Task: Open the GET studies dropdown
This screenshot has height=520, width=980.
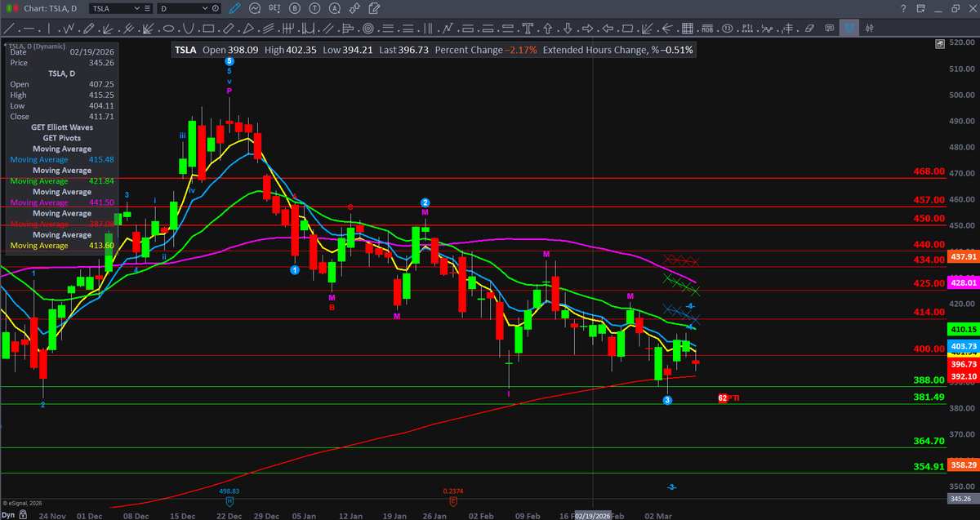Action: [x=274, y=8]
